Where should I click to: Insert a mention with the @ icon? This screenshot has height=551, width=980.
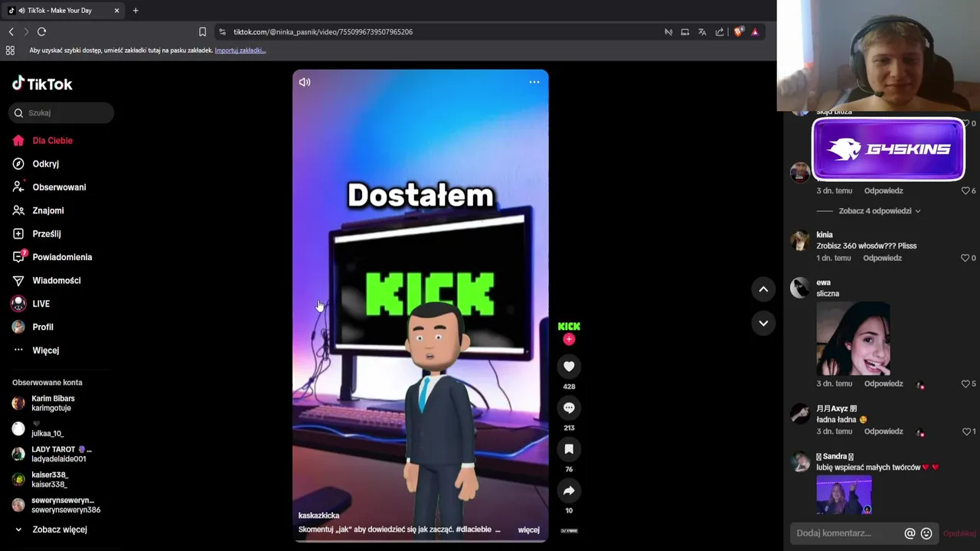pyautogui.click(x=910, y=533)
